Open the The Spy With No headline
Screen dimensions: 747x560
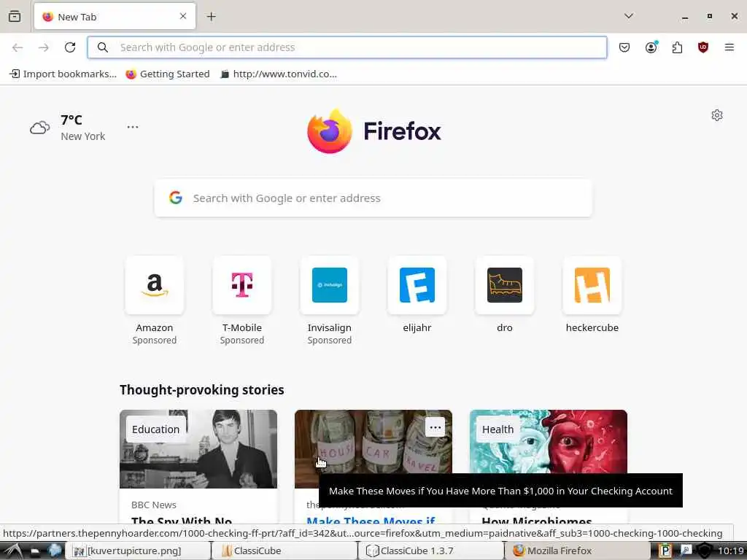(182, 520)
